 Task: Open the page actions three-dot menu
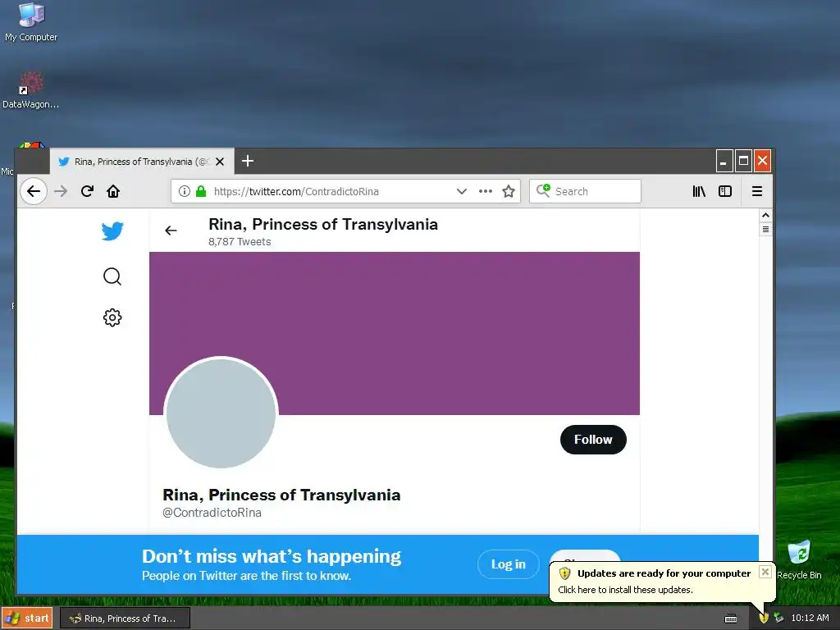[486, 191]
